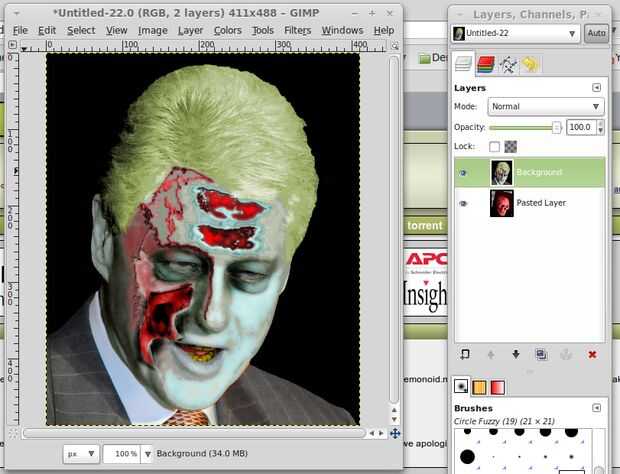Select the Pasted Layer thumbnail
Screen dimensions: 620x474
(x=501, y=203)
